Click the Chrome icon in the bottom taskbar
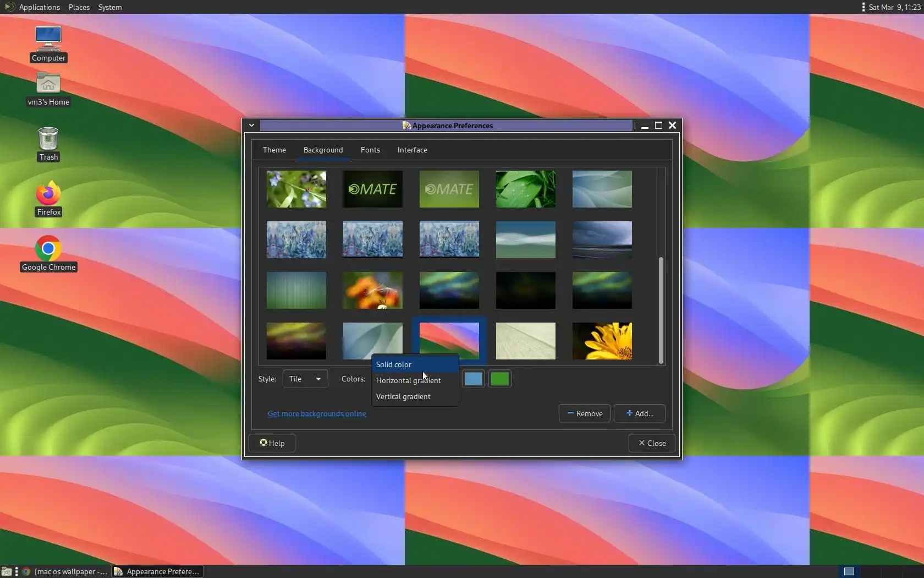Viewport: 924px width, 578px height. click(26, 571)
